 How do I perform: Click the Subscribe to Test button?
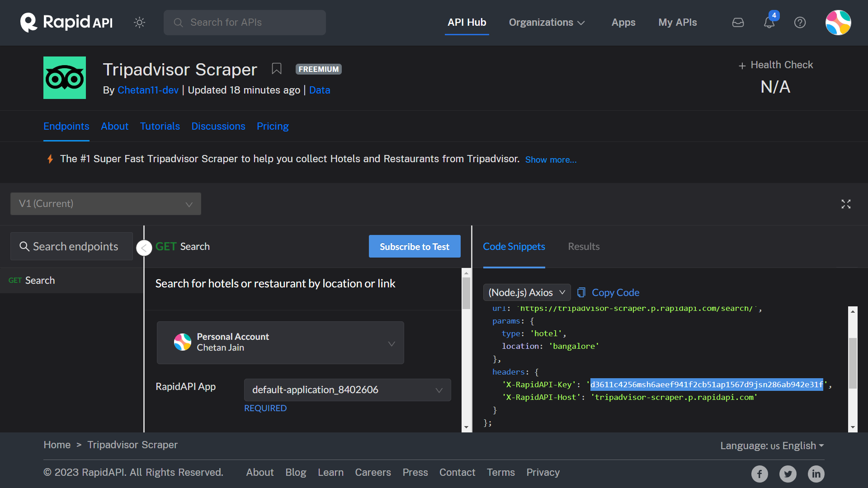pyautogui.click(x=415, y=247)
